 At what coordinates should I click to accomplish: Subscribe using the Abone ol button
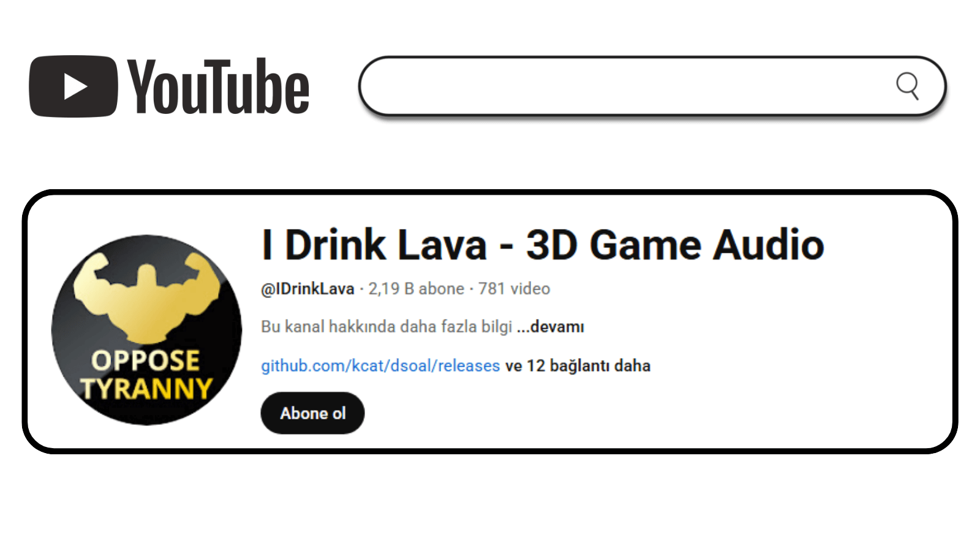(x=312, y=413)
